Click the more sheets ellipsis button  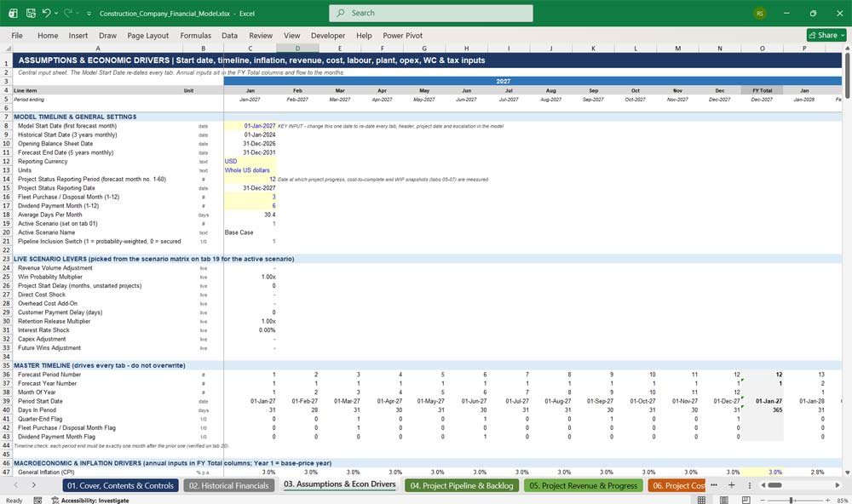click(714, 485)
